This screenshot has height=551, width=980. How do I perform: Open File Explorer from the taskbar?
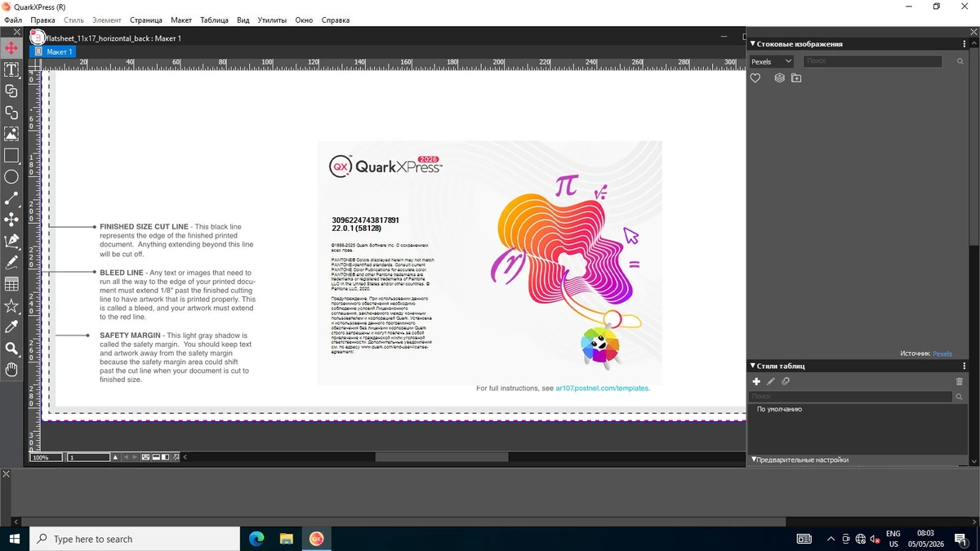click(x=286, y=539)
